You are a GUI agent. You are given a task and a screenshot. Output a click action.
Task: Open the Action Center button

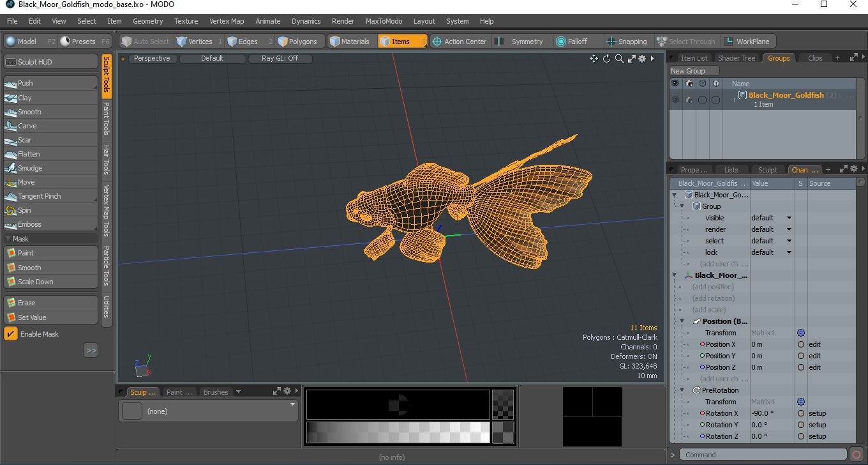460,42
